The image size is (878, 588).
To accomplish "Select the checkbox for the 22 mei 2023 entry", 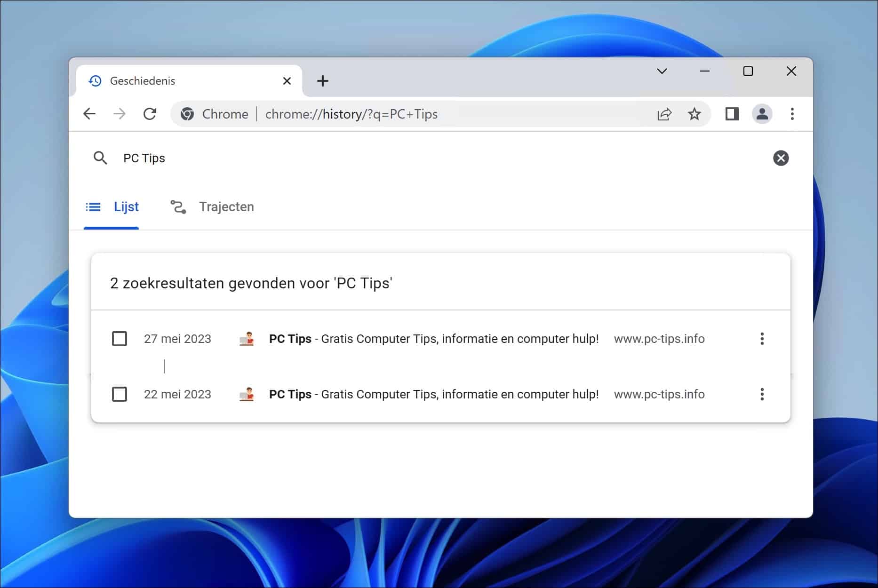I will pos(120,394).
